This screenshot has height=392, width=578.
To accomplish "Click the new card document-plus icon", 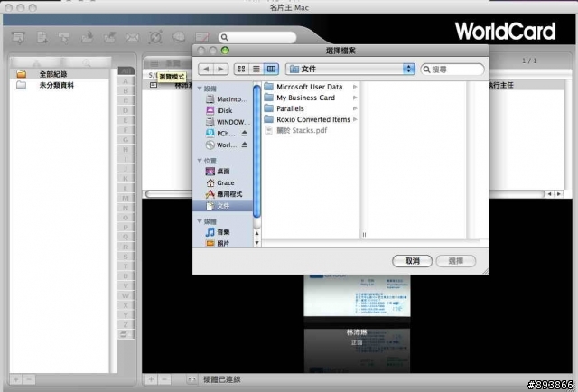I will pyautogui.click(x=42, y=38).
